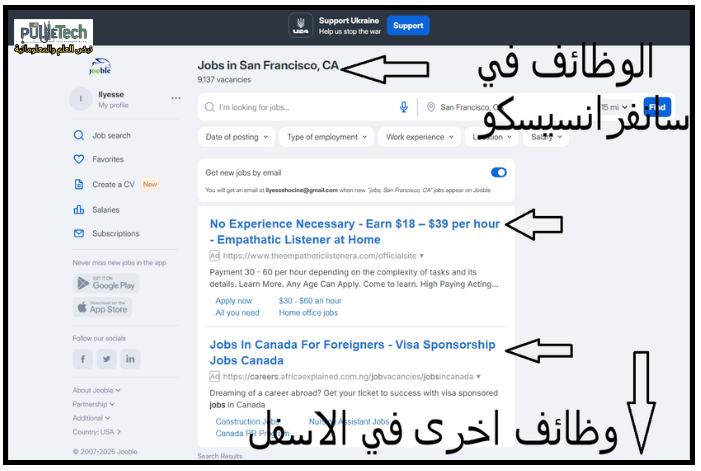Viewport: 701px width, 471px height.
Task: Click the Favorites heart icon
Action: 79,159
